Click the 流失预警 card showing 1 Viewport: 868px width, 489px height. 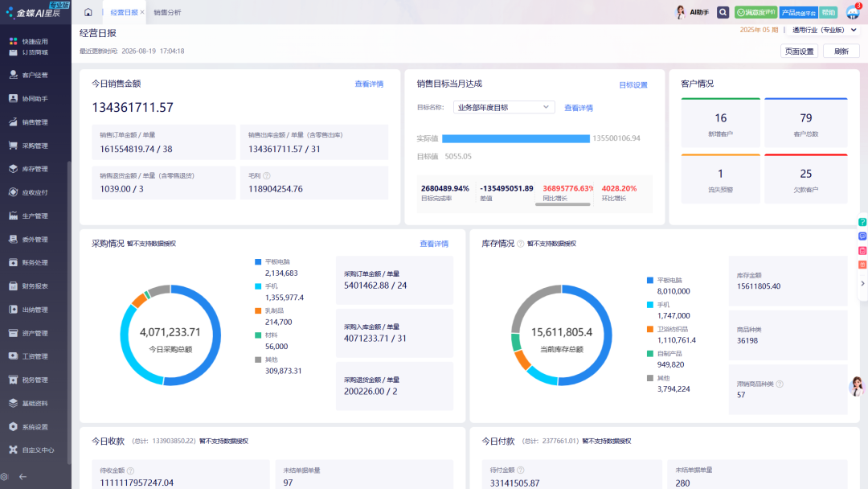720,179
